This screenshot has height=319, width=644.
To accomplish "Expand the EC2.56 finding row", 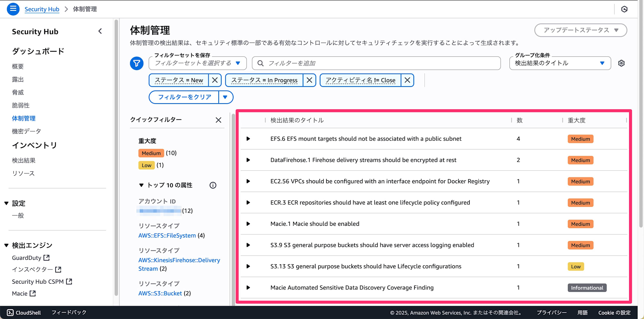I will 248,181.
